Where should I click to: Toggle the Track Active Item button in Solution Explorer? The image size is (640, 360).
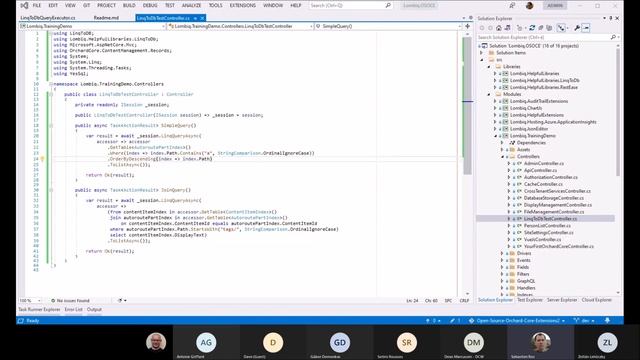tap(562, 28)
